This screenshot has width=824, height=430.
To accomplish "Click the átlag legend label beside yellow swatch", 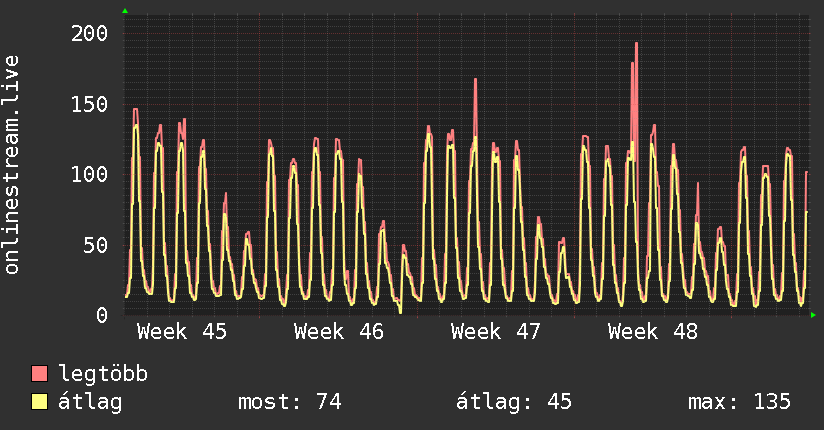I will coord(90,403).
